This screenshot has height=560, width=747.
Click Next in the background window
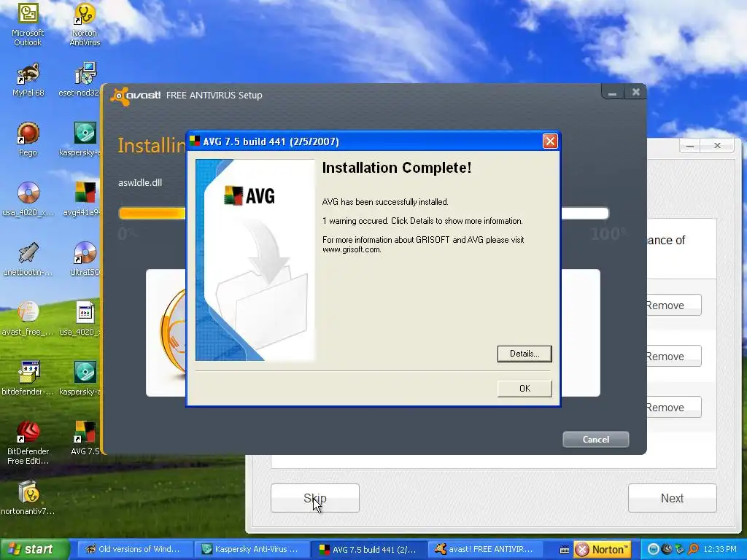[672, 498]
